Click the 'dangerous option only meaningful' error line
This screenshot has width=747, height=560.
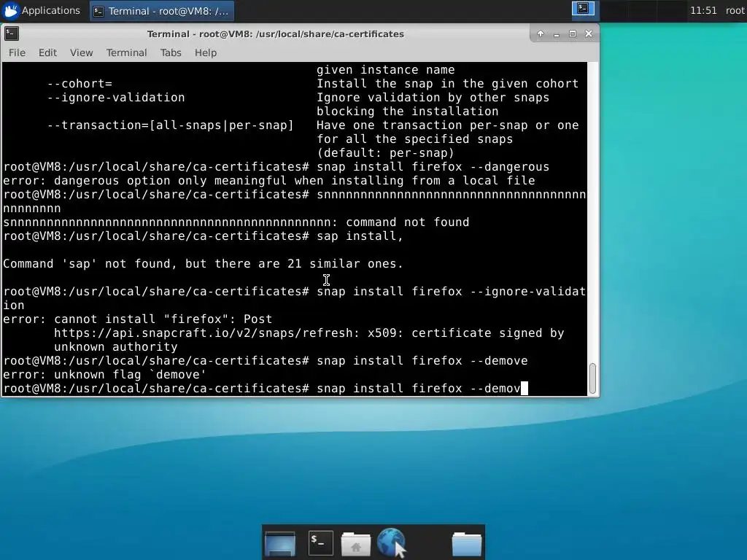[x=269, y=181]
